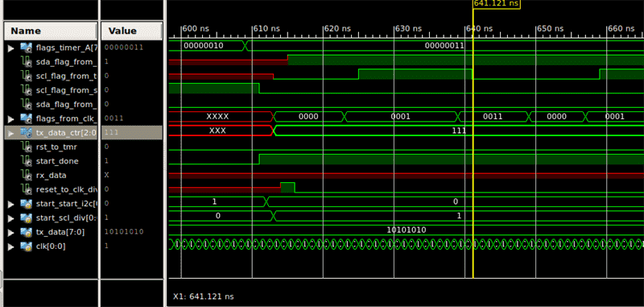644x307 pixels.
Task: Click the scl_flag_from_t signal icon
Action: pos(27,76)
